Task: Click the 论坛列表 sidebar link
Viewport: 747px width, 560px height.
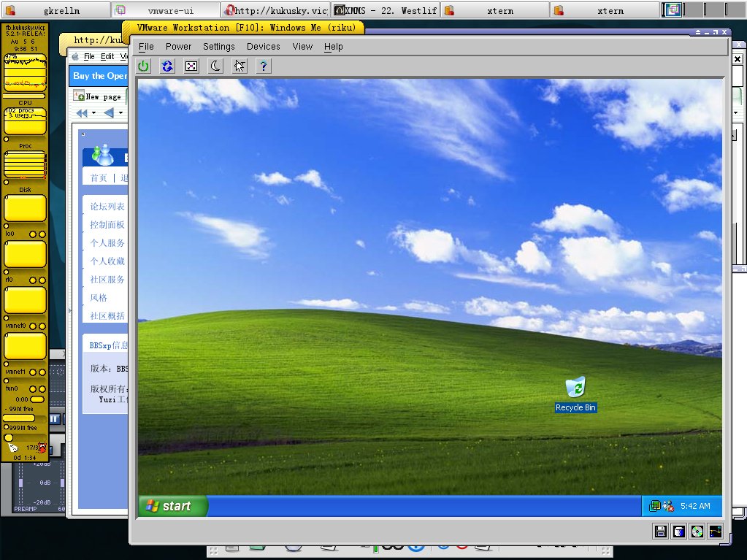Action: (107, 206)
